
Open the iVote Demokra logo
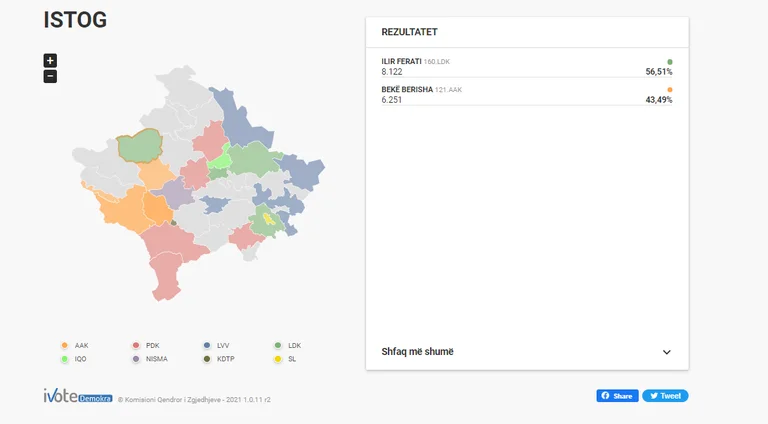pyautogui.click(x=78, y=396)
